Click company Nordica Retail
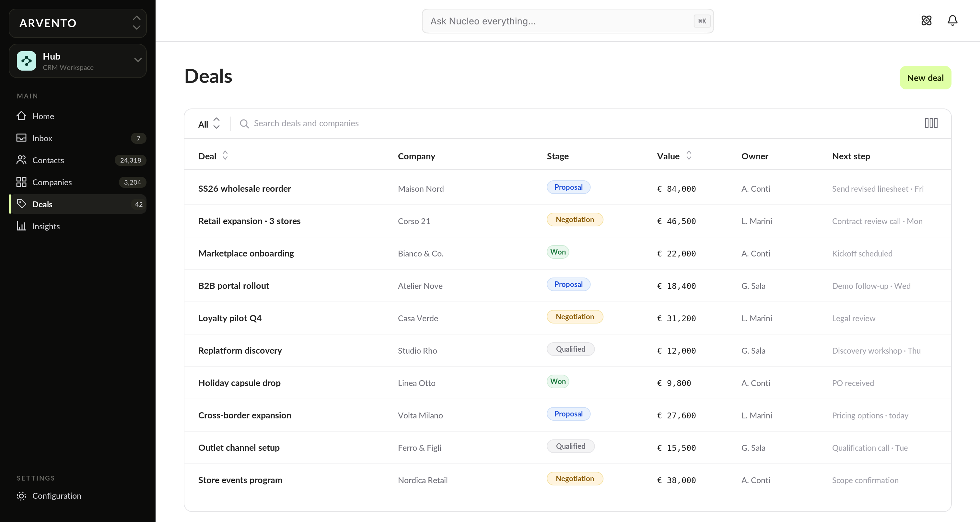Viewport: 980px width, 522px height. 422,480
